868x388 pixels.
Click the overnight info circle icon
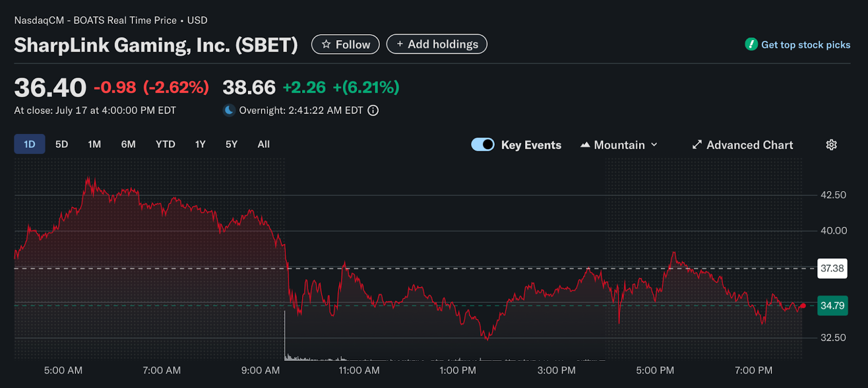[373, 111]
